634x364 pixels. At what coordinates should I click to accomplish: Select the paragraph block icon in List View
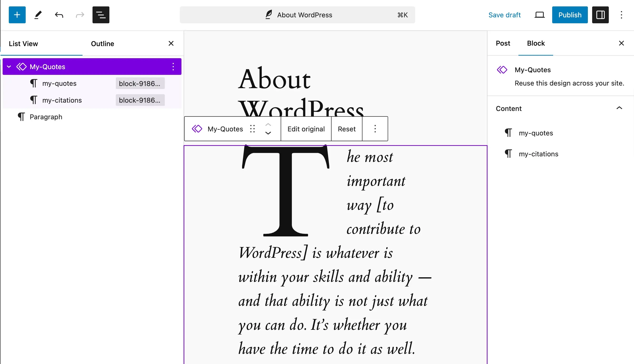pyautogui.click(x=21, y=117)
